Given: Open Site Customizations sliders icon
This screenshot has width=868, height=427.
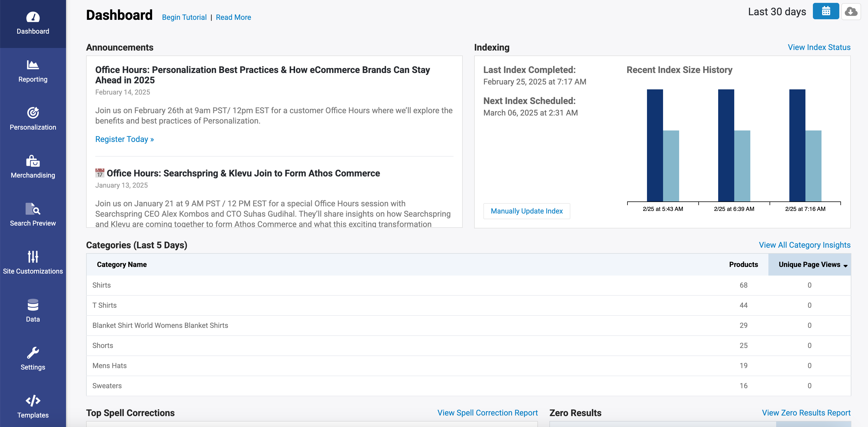Looking at the screenshot, I should point(33,257).
